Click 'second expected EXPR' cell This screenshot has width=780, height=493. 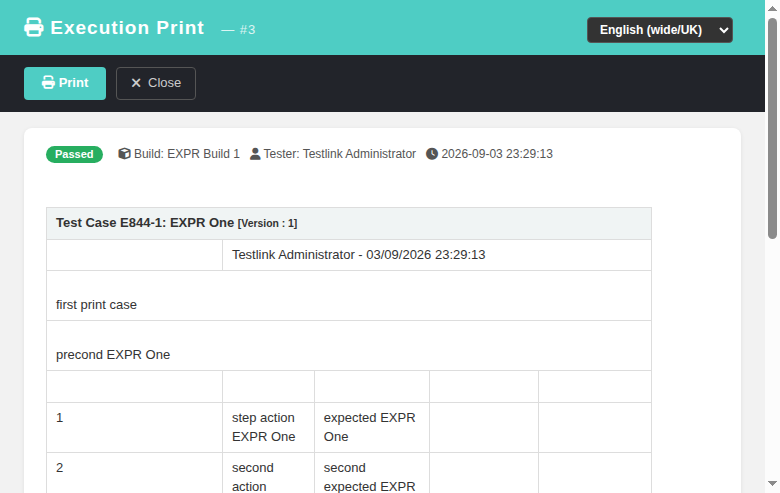point(372,473)
